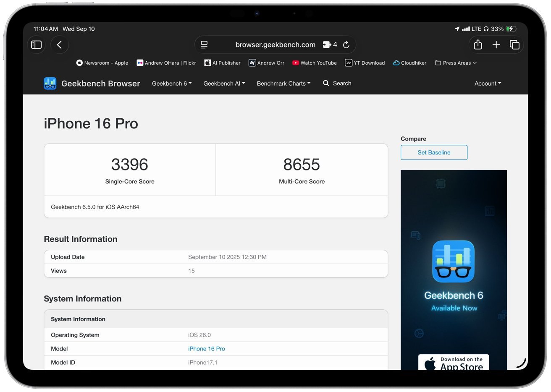Click the Geekbench 6.5.0 for iOS AArch64 text
Viewport: 551px width, 392px height.
tap(95, 207)
